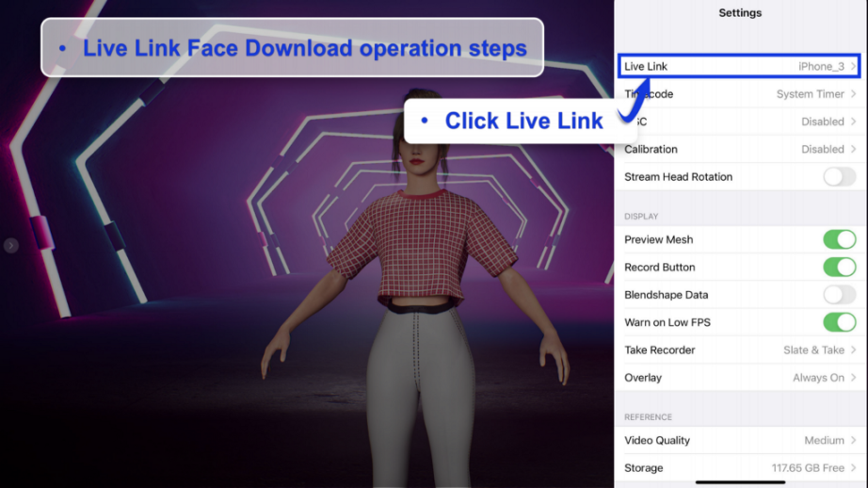868x488 pixels.
Task: Click the Live Link Face Download steps banner
Action: click(x=292, y=48)
